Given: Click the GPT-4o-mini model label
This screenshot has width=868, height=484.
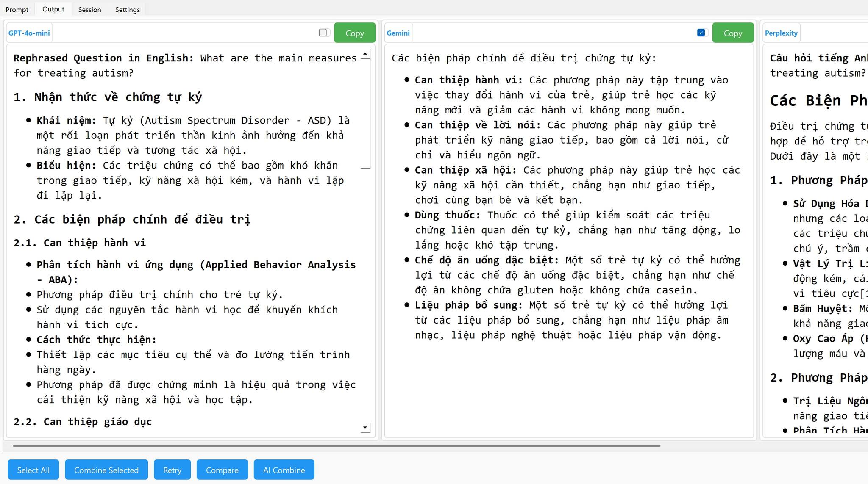Looking at the screenshot, I should [x=29, y=33].
